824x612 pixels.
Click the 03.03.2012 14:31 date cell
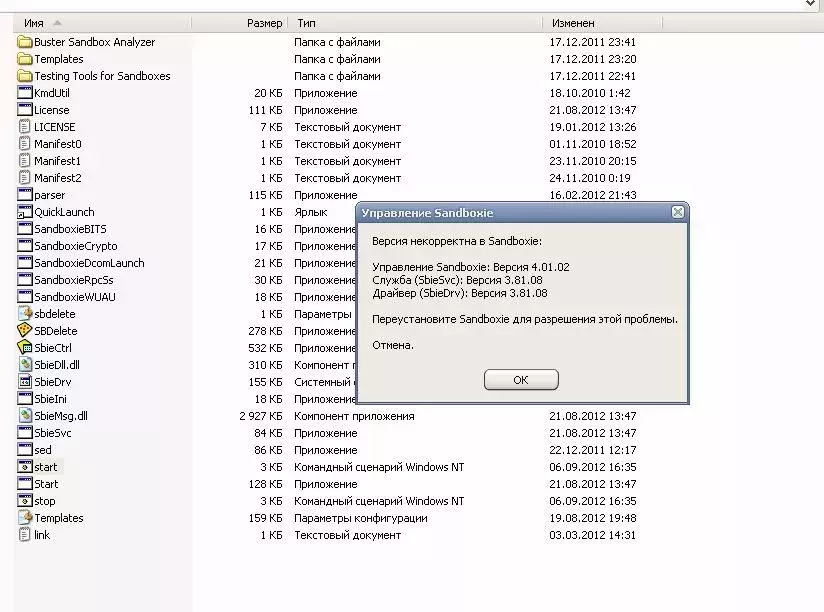tap(593, 535)
